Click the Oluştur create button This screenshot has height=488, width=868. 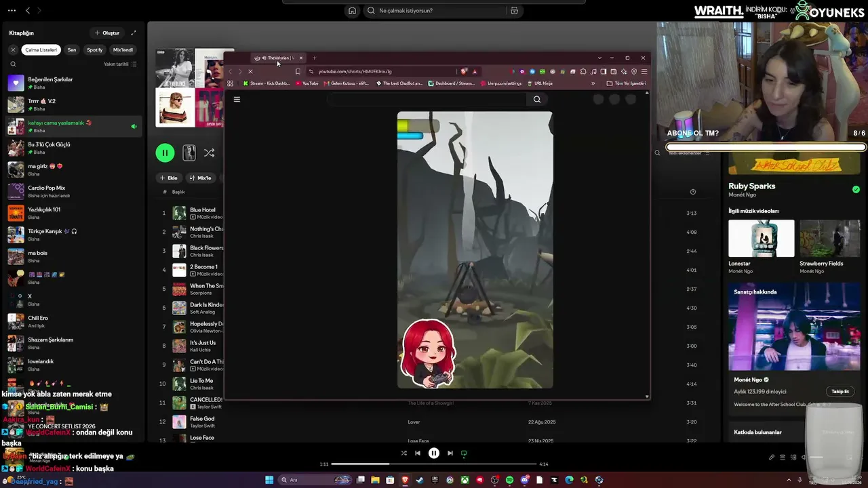[x=107, y=33]
